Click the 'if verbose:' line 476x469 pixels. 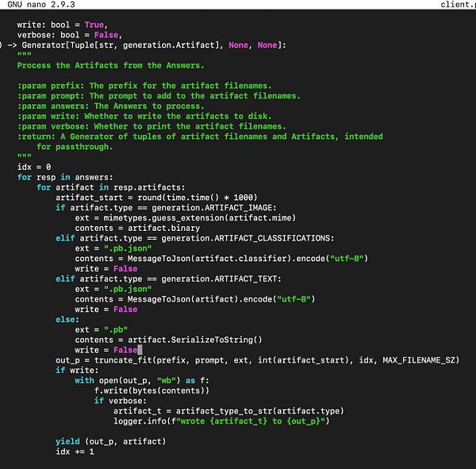[121, 401]
